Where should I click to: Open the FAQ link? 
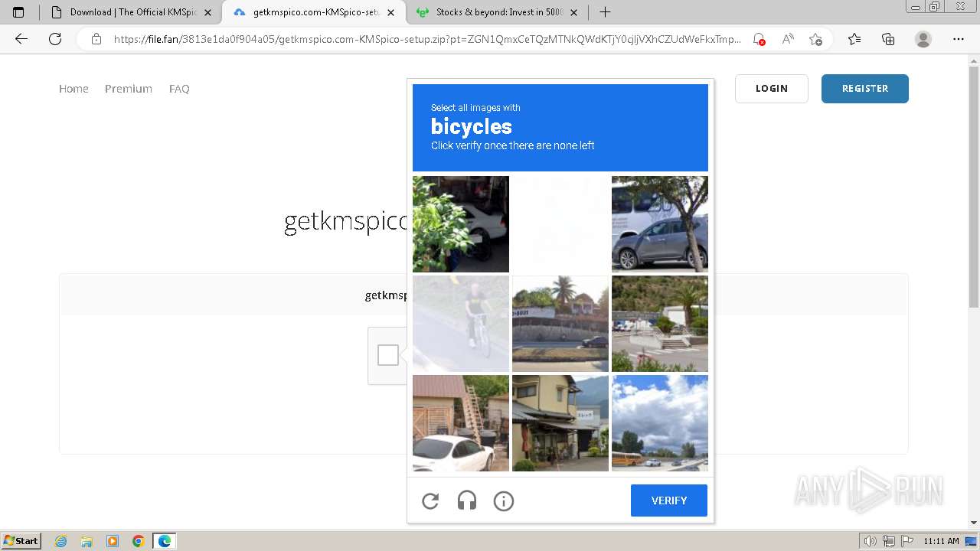pyautogui.click(x=179, y=89)
